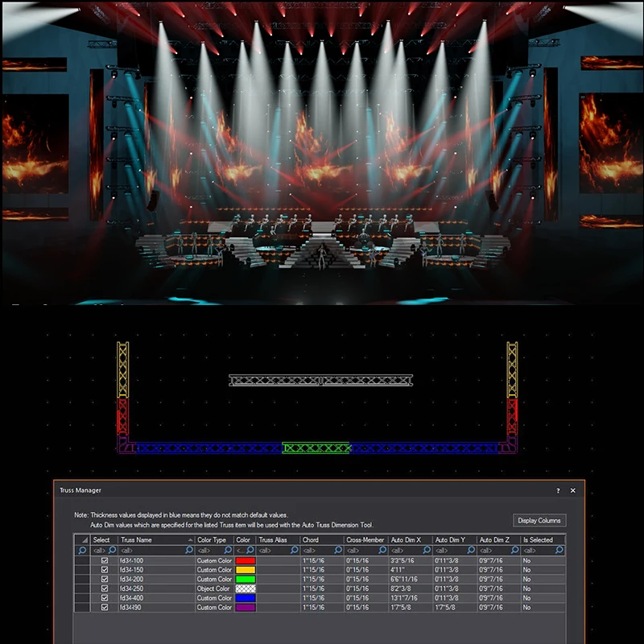This screenshot has width=644, height=644.
Task: Click the search icon in the Auto Dim Y filter
Action: pyautogui.click(x=471, y=550)
